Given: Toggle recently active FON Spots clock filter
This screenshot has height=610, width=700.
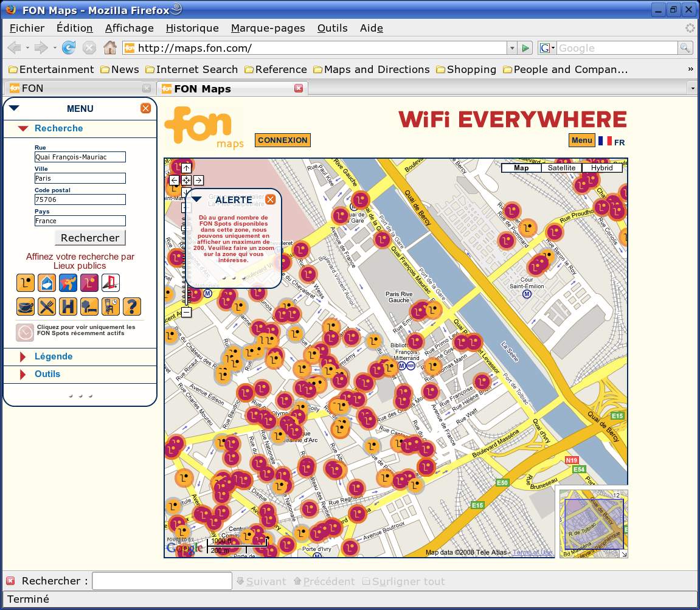Looking at the screenshot, I should 26,332.
